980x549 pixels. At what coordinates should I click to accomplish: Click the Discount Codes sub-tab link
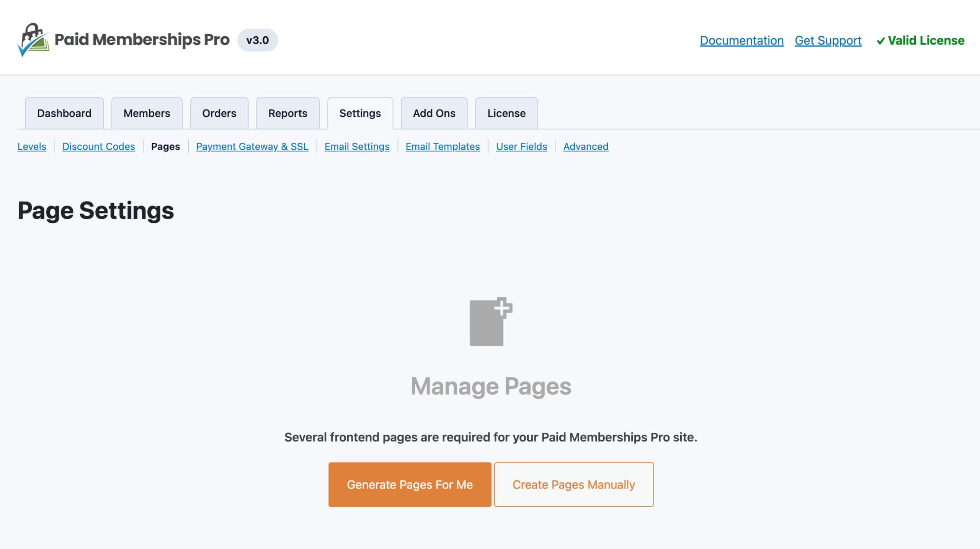pyautogui.click(x=98, y=146)
